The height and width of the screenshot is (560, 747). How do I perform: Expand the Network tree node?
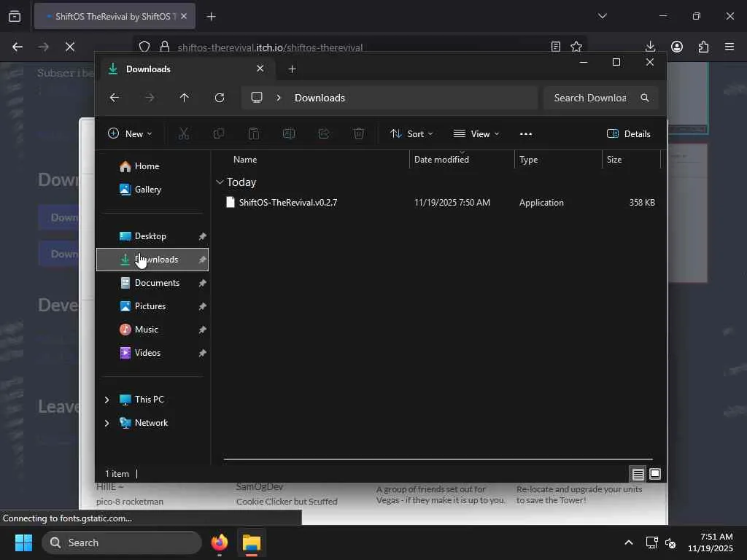coord(107,423)
